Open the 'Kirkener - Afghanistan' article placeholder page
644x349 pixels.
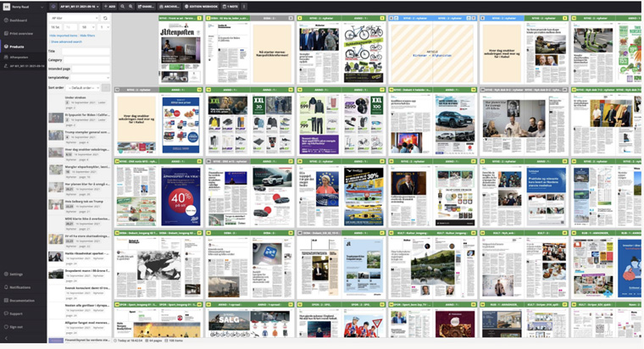coord(432,53)
